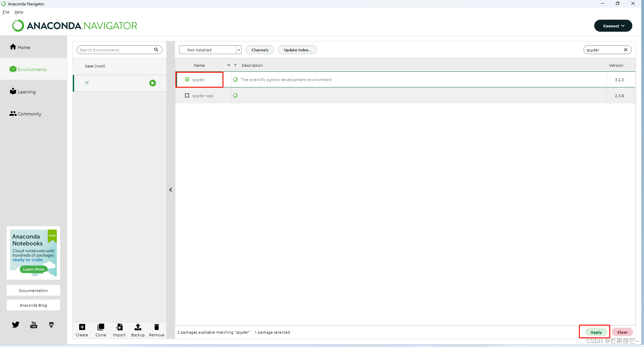Screen dimensions: 644x347
Task: Uncheck the spyder package checkbox
Action: (x=187, y=79)
